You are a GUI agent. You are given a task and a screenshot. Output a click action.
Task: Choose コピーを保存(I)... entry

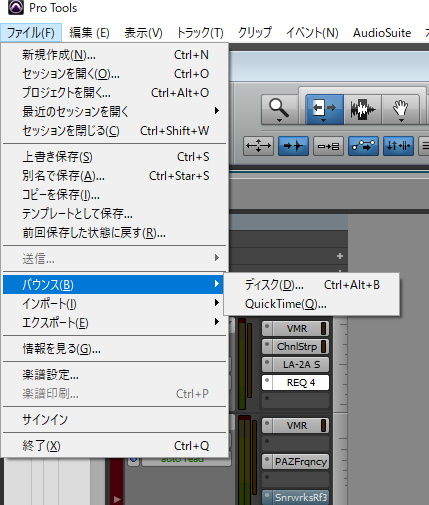click(x=115, y=195)
